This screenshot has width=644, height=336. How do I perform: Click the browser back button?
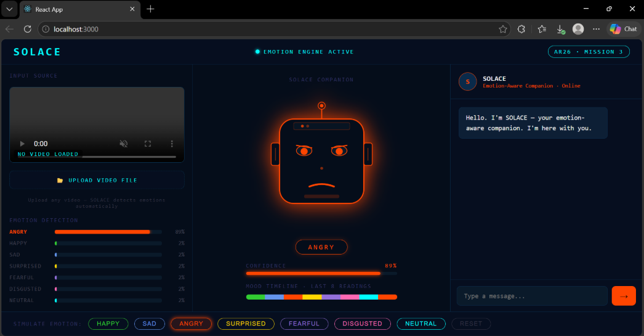click(9, 29)
